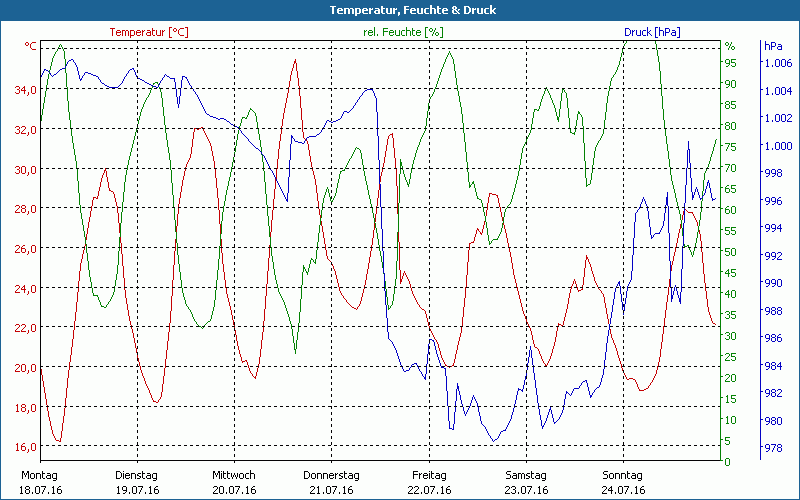Click the 16,0 temperature axis value
Screen dimensions: 800x500
pos(25,447)
